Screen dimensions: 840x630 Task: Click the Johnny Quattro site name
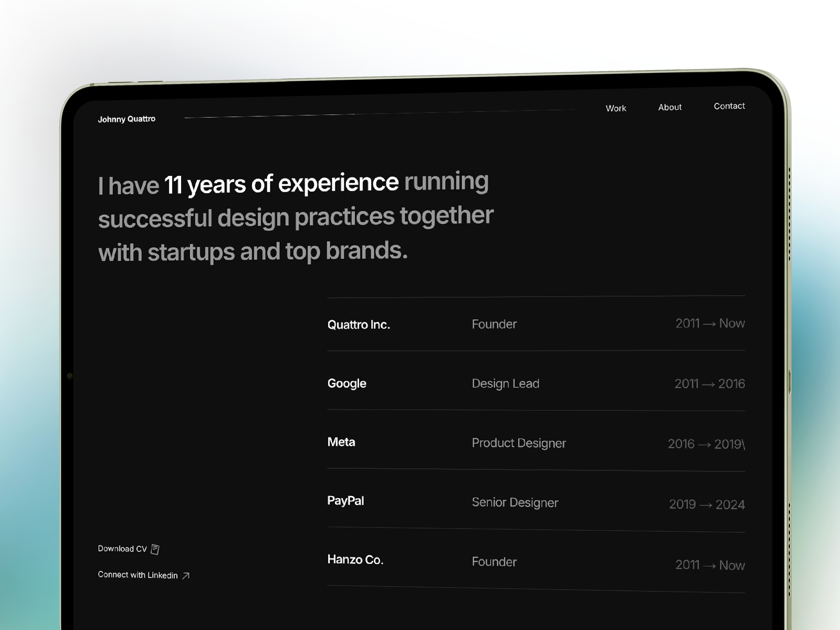127,119
